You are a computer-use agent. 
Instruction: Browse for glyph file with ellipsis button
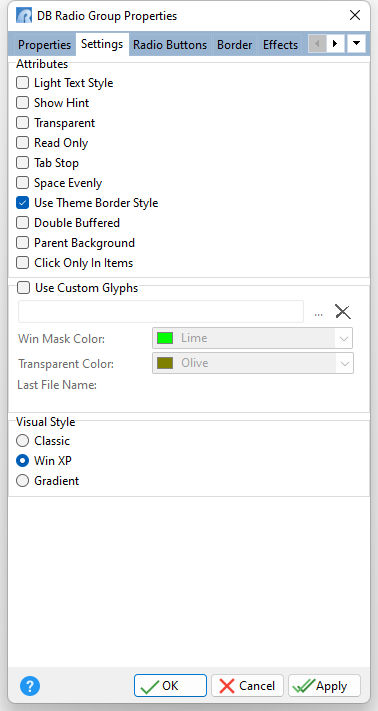pyautogui.click(x=319, y=313)
